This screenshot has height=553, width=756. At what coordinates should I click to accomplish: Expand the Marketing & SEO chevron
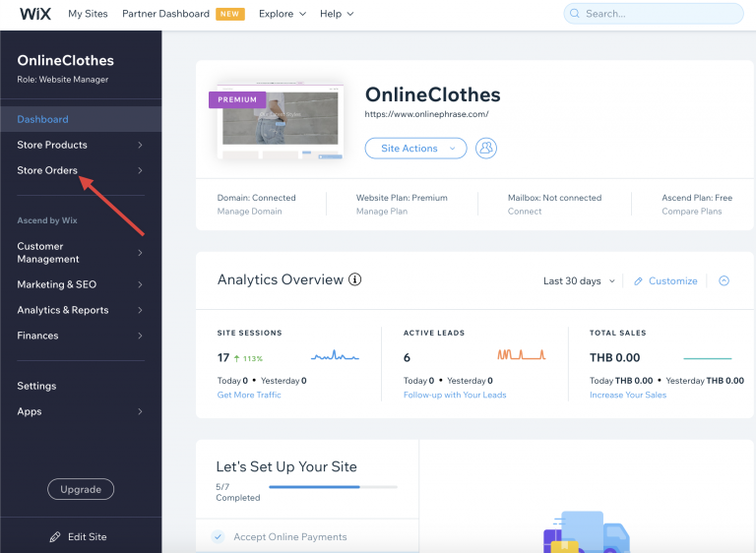pos(140,284)
